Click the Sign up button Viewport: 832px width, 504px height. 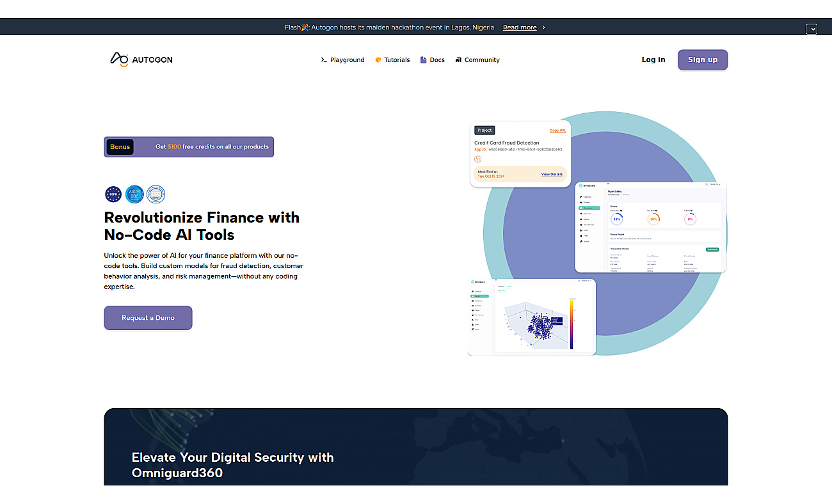(703, 59)
